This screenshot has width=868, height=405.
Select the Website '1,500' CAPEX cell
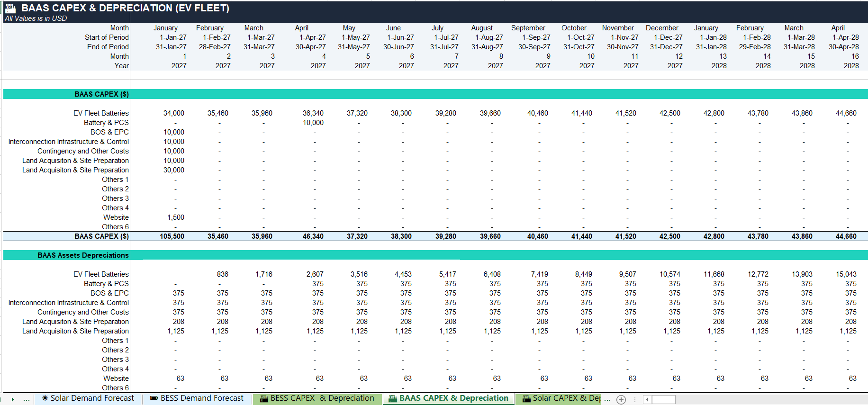tap(176, 217)
